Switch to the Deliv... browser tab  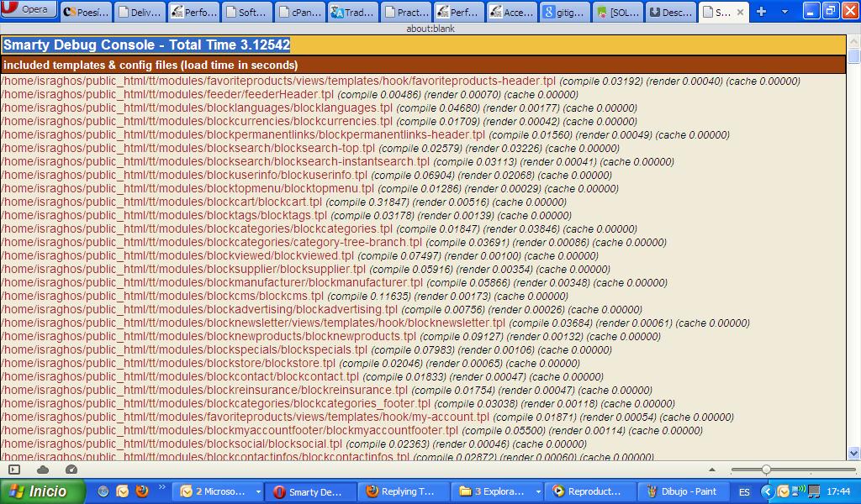(140, 12)
